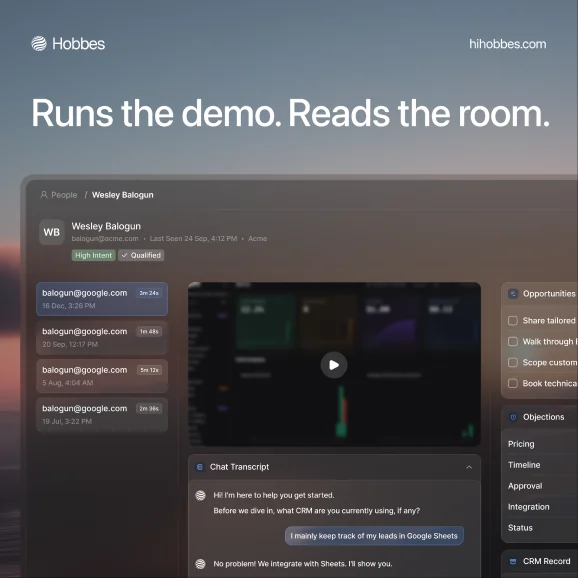Click the Objections panel icon

click(x=513, y=417)
